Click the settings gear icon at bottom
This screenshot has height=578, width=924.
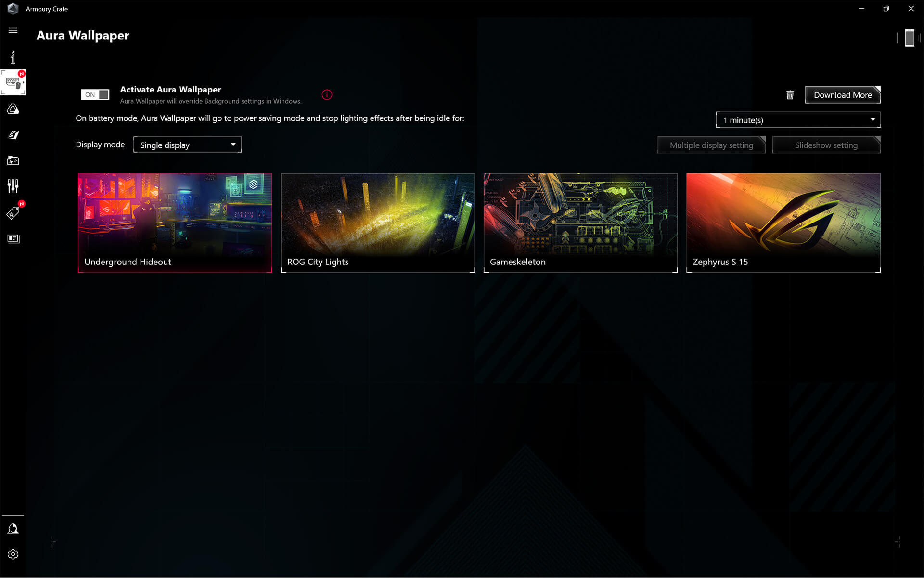[13, 554]
